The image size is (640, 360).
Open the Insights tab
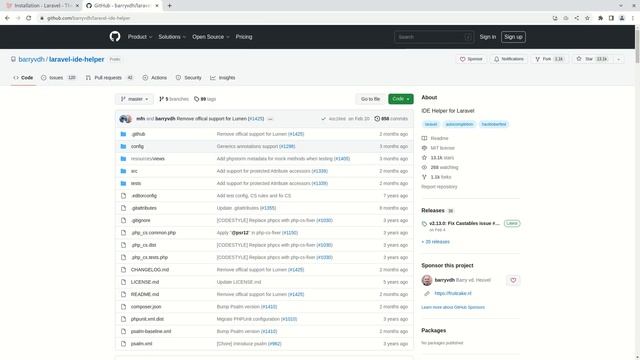(223, 78)
